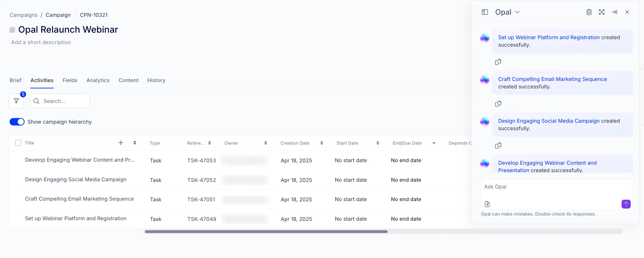The image size is (644, 258).
Task: Open the Fields tab
Action: tap(70, 80)
